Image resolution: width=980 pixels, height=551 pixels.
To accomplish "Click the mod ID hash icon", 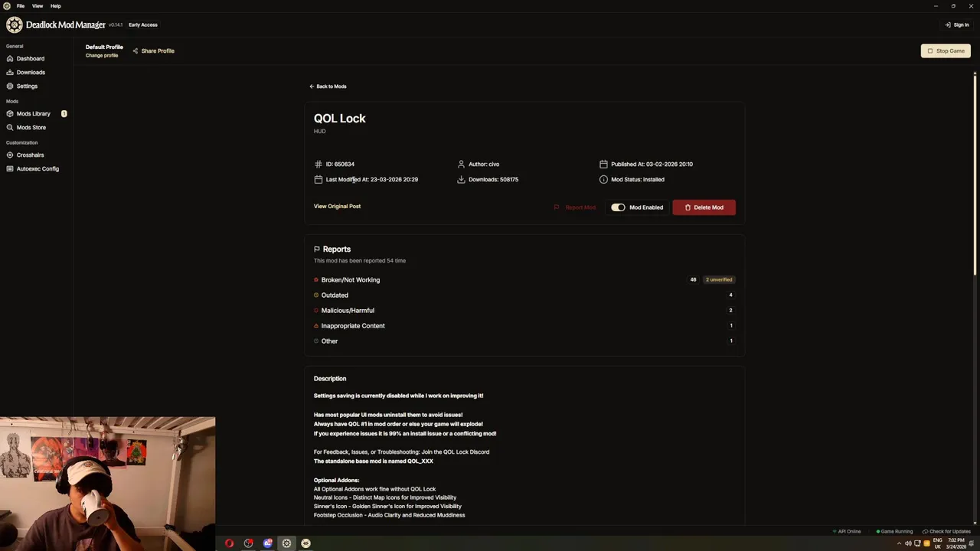I will tap(318, 164).
